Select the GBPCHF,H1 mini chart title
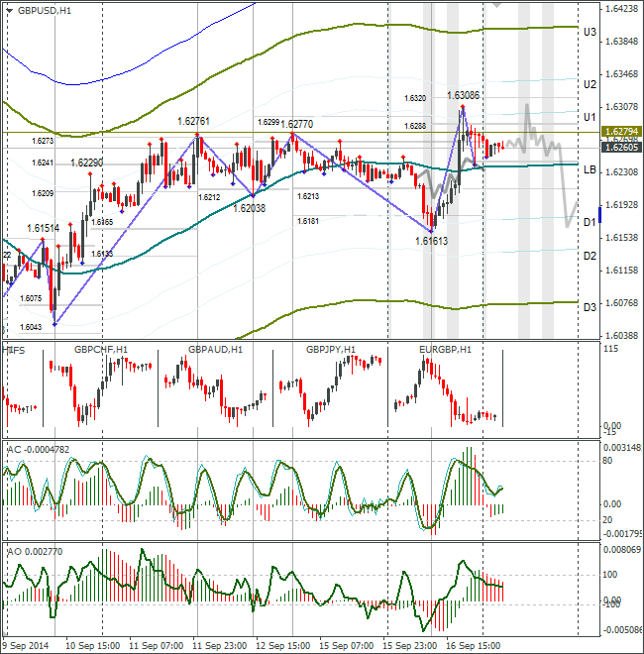 (x=101, y=350)
